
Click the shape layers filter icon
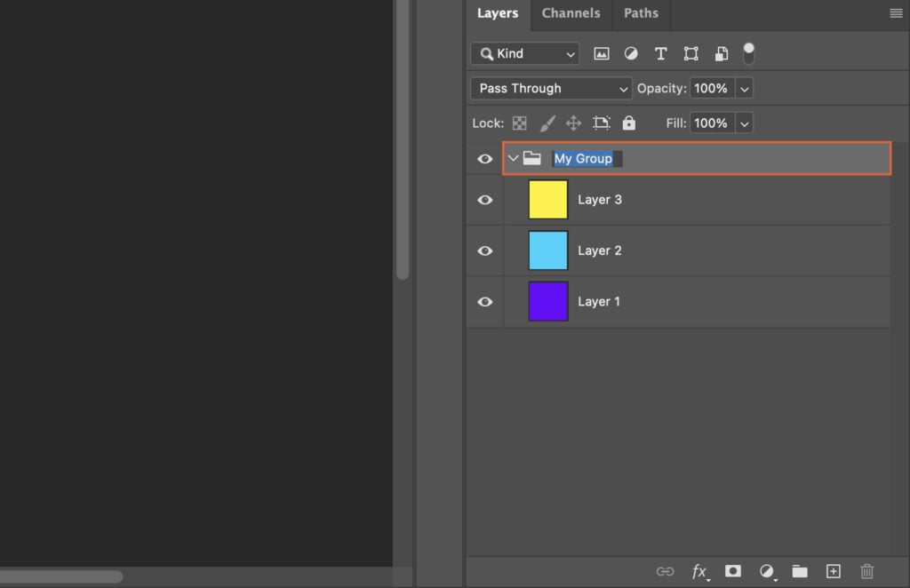click(690, 53)
